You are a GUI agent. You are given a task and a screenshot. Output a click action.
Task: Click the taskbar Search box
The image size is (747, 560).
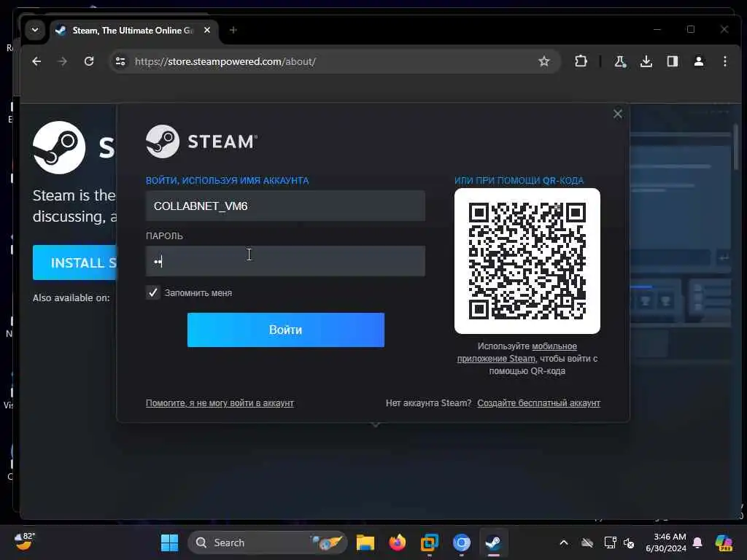[268, 542]
